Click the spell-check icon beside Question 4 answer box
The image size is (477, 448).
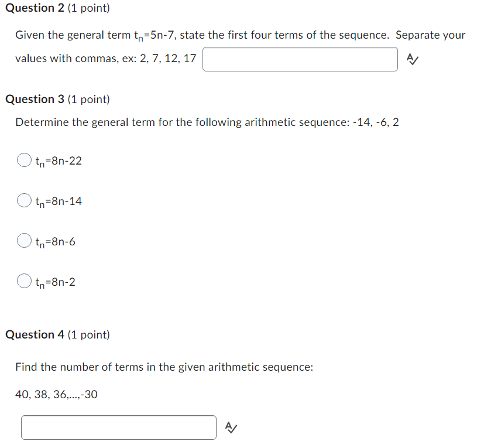(x=231, y=428)
